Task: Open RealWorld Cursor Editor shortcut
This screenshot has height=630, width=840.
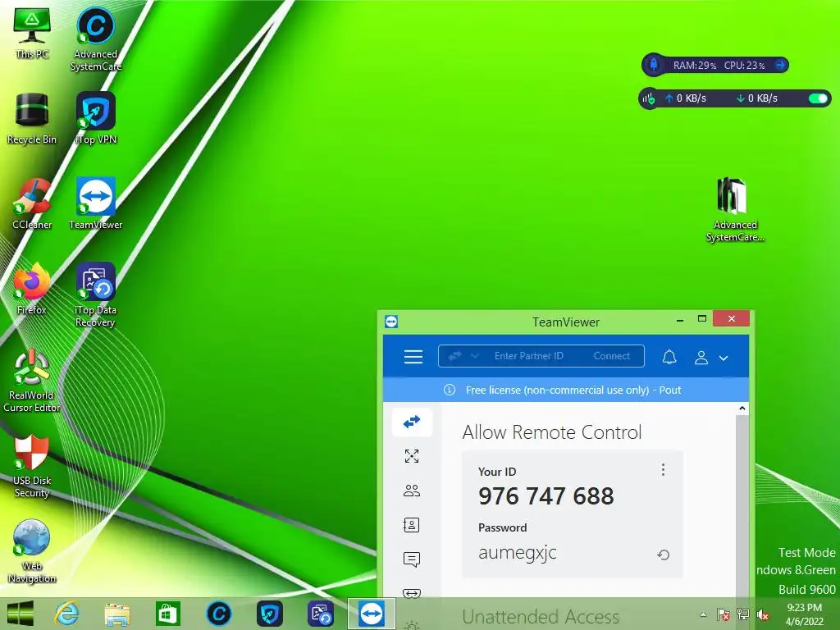Action: (x=32, y=381)
